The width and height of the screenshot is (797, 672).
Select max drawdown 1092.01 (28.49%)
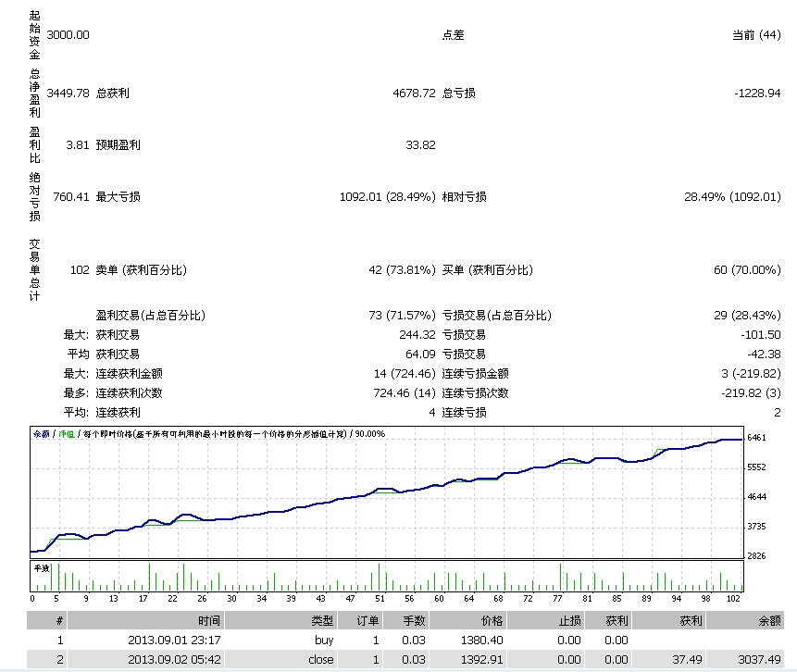[x=387, y=197]
